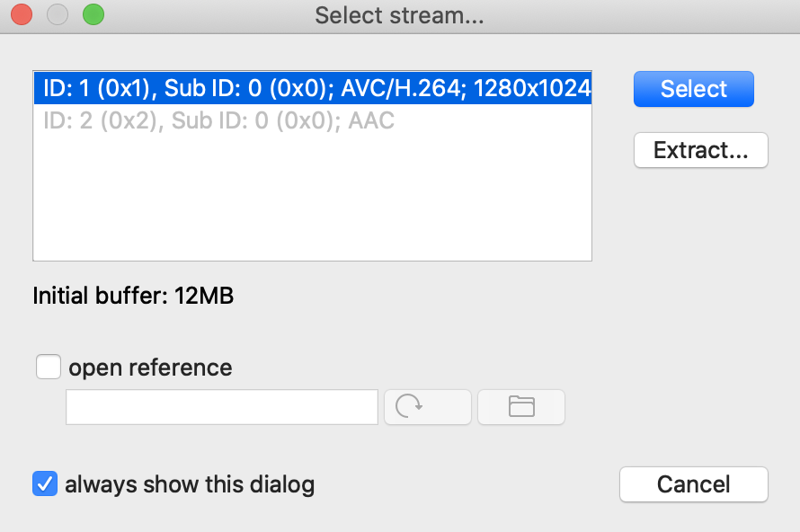Click the yellow minimize window button
800x532 pixels.
[x=57, y=15]
